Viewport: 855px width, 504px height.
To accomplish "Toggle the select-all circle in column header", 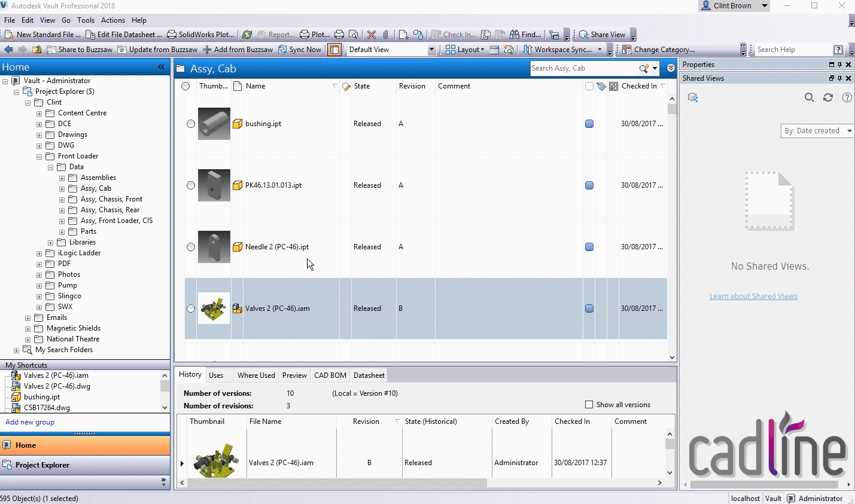I will tap(185, 86).
